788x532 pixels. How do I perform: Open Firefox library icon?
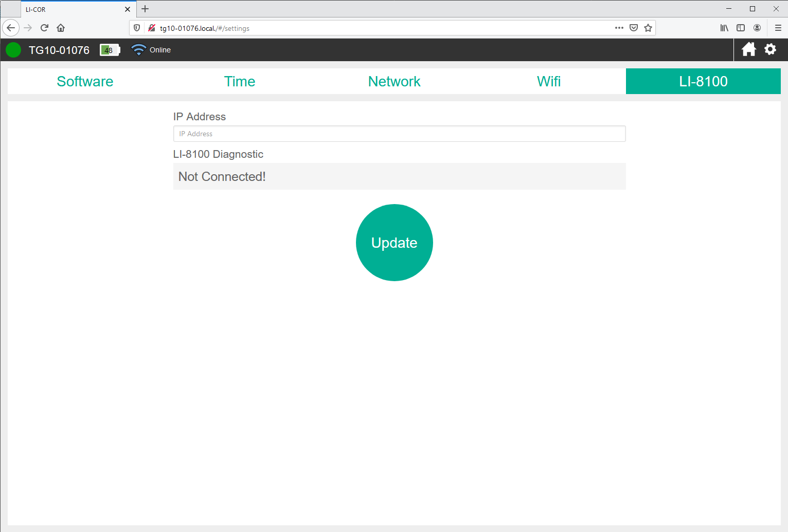pyautogui.click(x=724, y=28)
